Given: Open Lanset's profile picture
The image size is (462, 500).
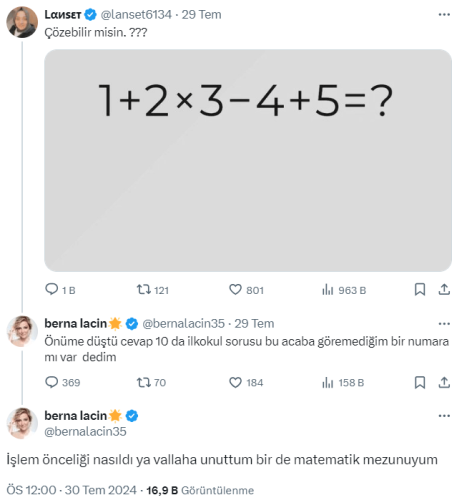Looking at the screenshot, I should pos(22,22).
